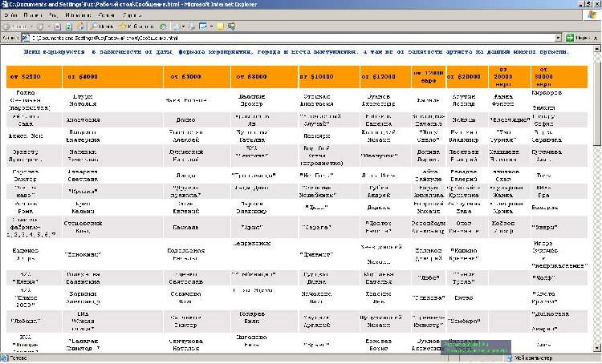The height and width of the screenshot is (364, 602).
Task: Click the History icon in the toolbar
Action: pyautogui.click(x=163, y=26)
